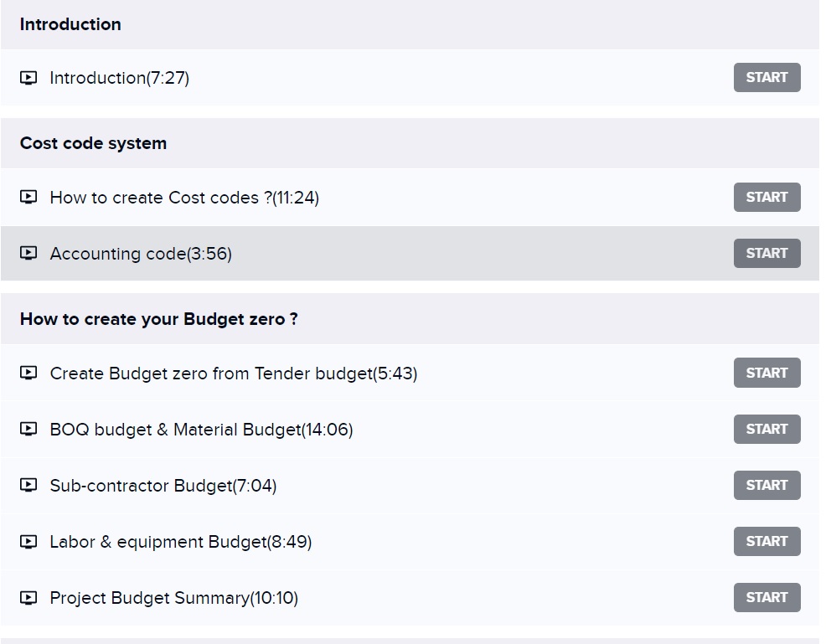Viewport: 826px width, 644px height.
Task: Click video icon beside Introduction lesson
Action: click(x=28, y=78)
